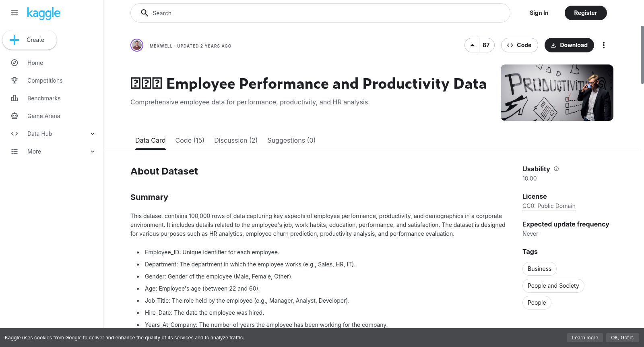Upvote the dataset with the arrow icon
Image resolution: width=644 pixels, height=347 pixels.
[472, 45]
